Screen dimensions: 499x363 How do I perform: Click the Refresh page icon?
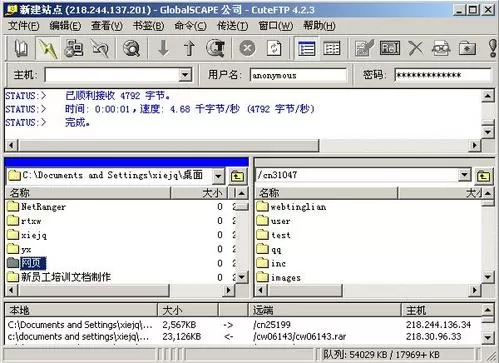pyautogui.click(x=274, y=49)
